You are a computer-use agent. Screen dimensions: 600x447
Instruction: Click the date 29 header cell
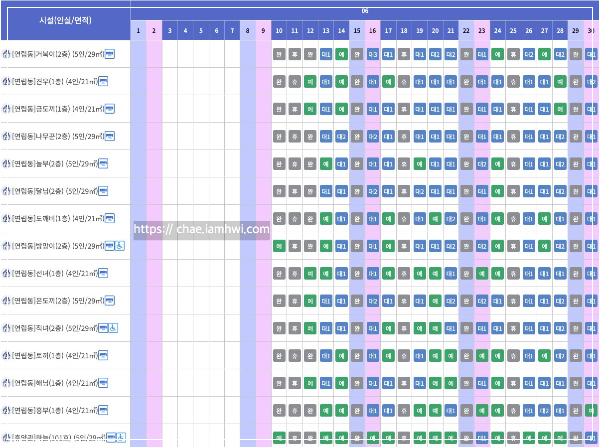[576, 30]
